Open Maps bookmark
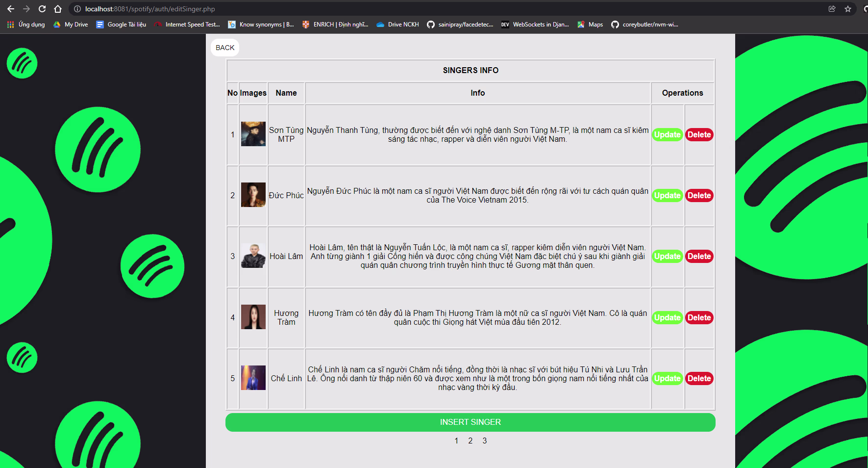This screenshot has height=468, width=868. pos(590,25)
